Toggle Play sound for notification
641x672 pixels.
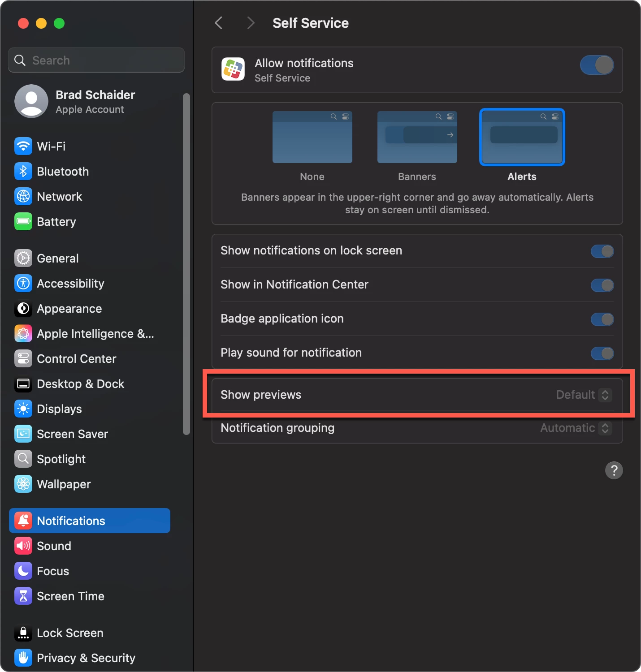(x=602, y=353)
